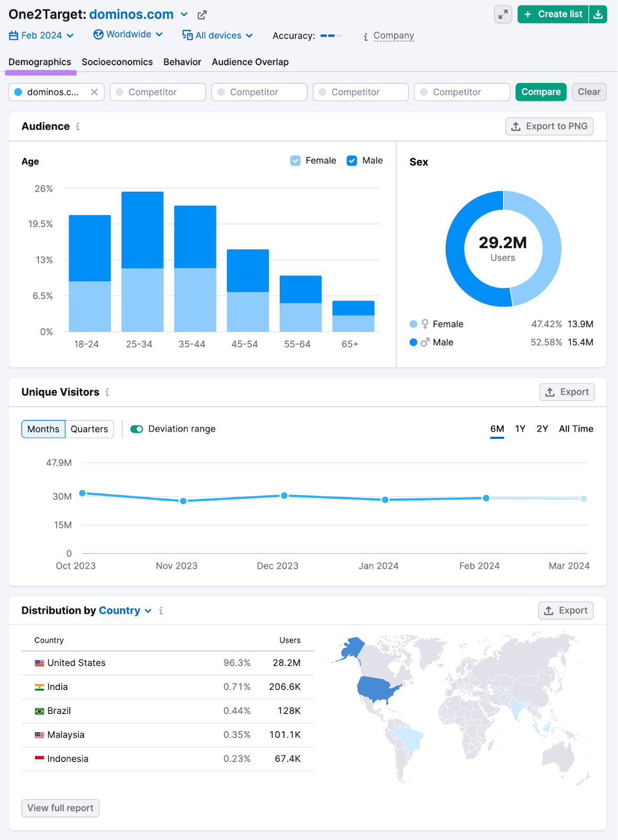Switch to the Socioeconomics tab
The width and height of the screenshot is (618, 840).
click(117, 62)
